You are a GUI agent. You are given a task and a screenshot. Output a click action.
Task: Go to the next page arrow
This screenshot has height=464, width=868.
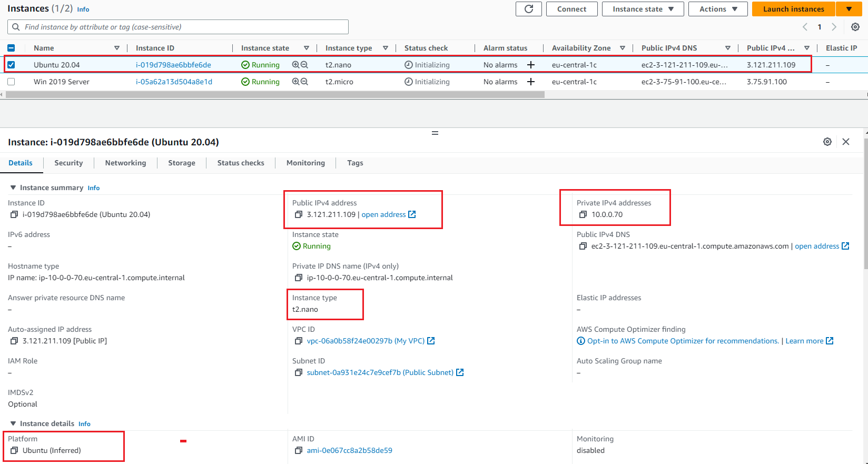[834, 27]
